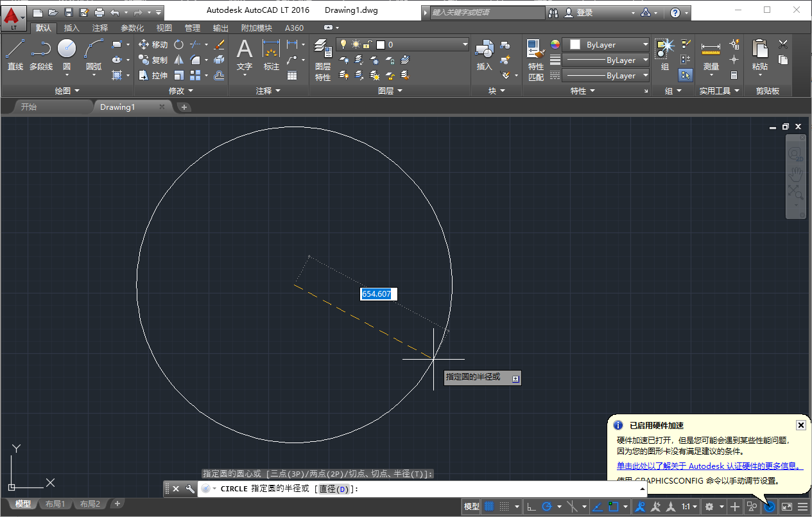
Task: Click the Mirror tool icon
Action: [x=179, y=60]
